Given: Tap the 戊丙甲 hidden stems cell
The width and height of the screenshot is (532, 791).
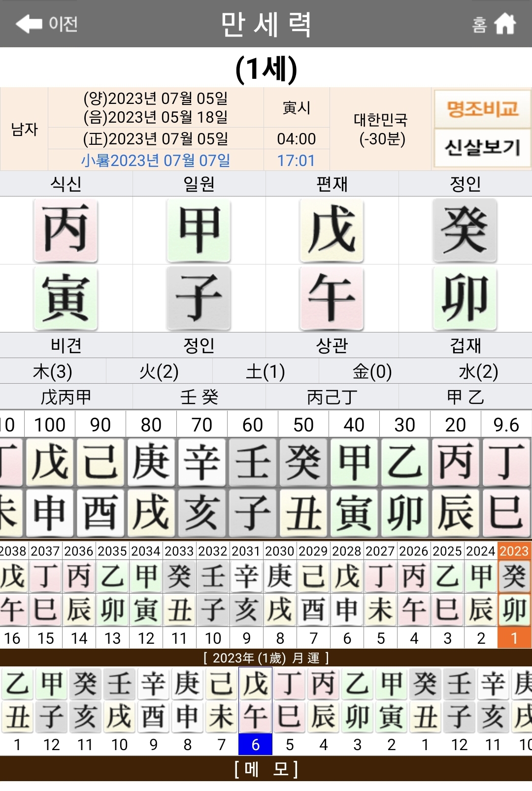Looking at the screenshot, I should 66,397.
